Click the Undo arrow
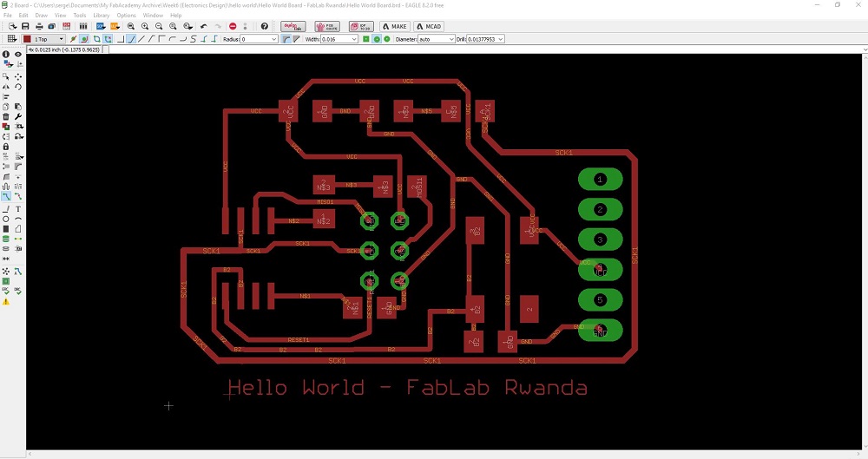This screenshot has height=459, width=868. [x=204, y=26]
